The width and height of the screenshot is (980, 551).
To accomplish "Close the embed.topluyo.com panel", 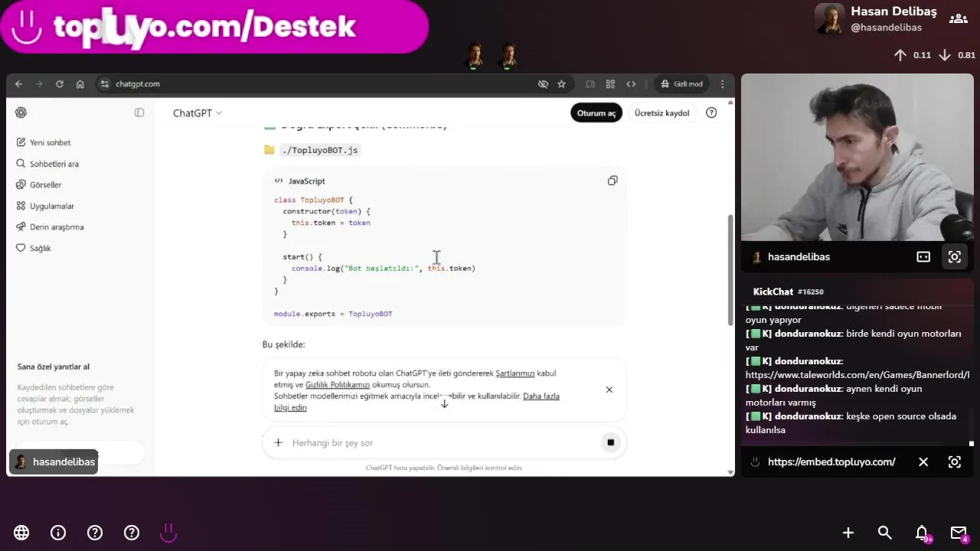I will click(923, 462).
